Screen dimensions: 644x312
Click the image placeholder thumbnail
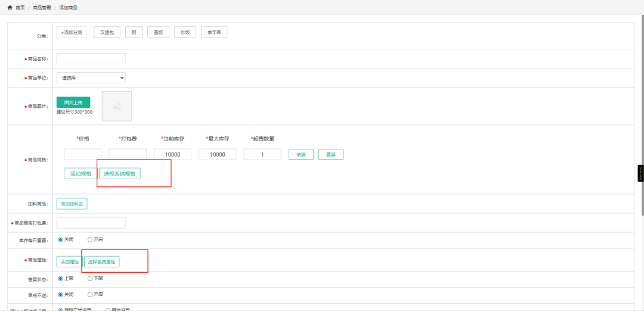pos(116,106)
